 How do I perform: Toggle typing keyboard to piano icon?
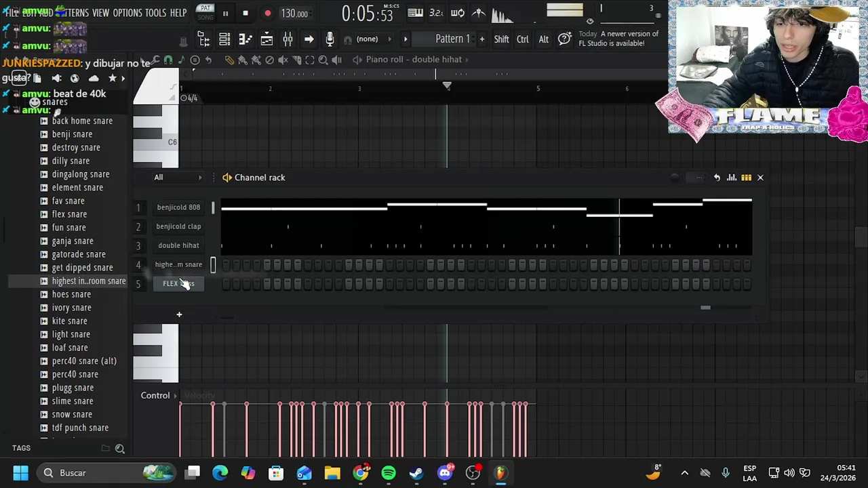(x=415, y=13)
